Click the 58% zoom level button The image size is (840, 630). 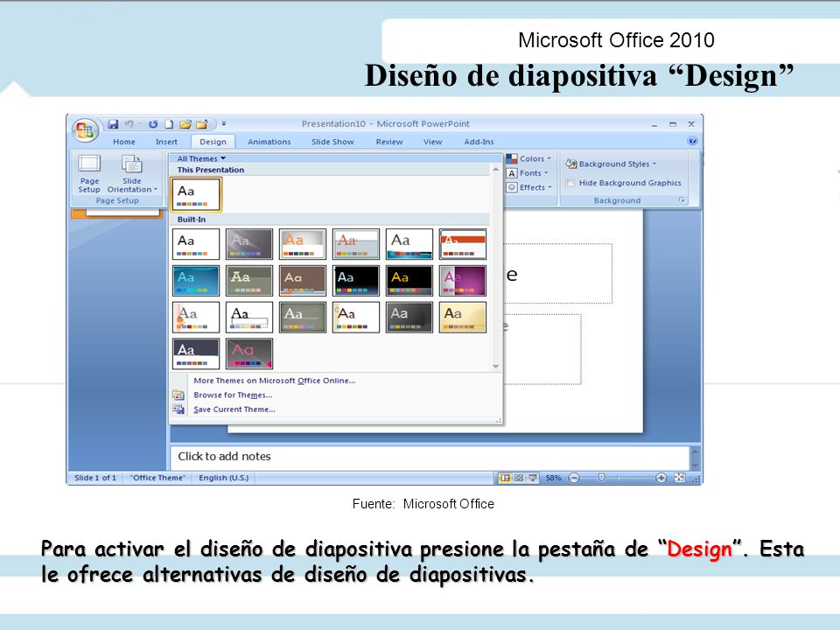tap(553, 478)
